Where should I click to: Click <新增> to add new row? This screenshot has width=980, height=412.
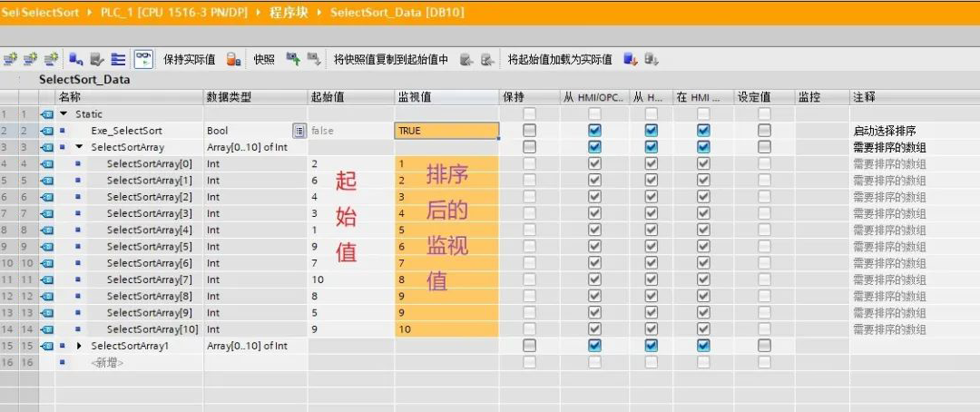pyautogui.click(x=107, y=363)
